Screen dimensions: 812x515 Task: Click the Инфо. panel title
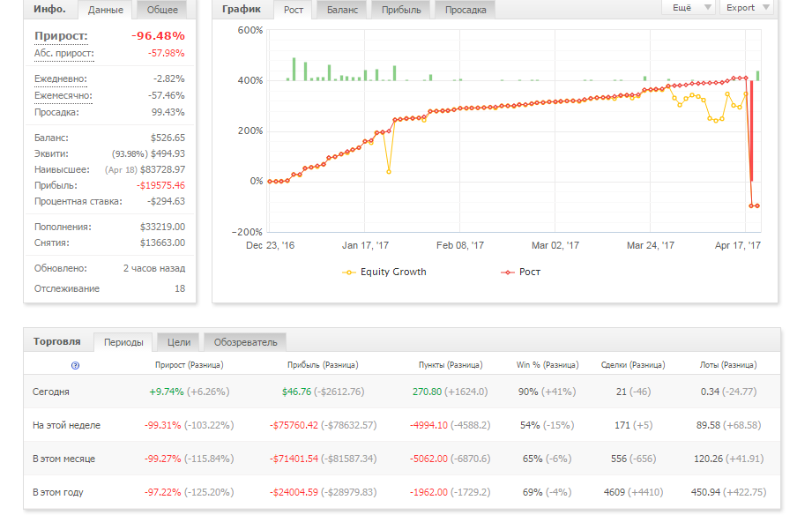(x=49, y=10)
